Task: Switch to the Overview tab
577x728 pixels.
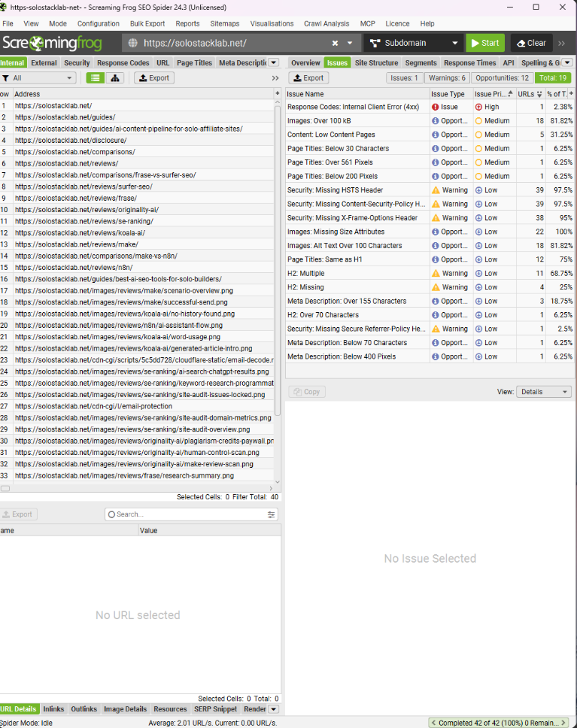Action: pos(305,62)
